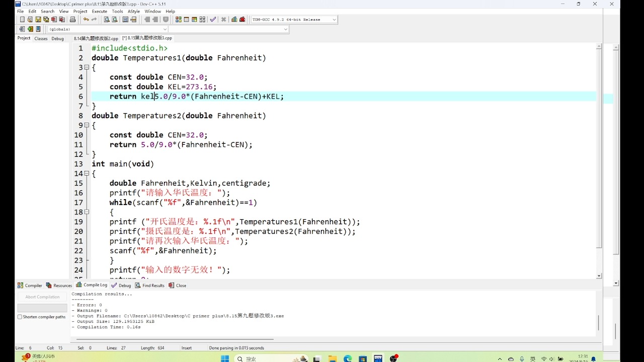Viewport: 644px width, 362px height.
Task: Click the Close All files toolbar icon
Action: (62, 20)
